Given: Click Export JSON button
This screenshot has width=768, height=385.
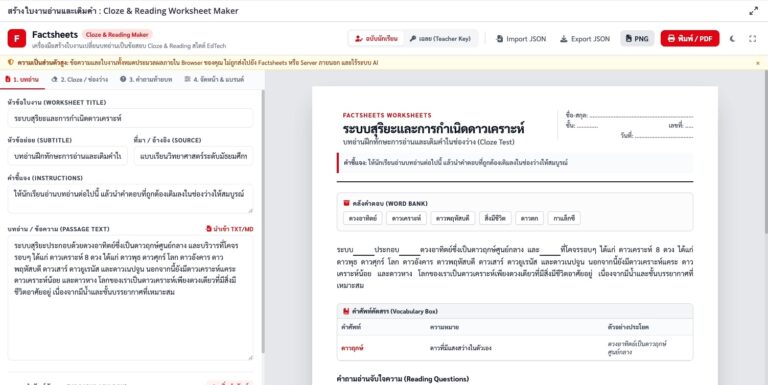Looking at the screenshot, I should coord(585,39).
